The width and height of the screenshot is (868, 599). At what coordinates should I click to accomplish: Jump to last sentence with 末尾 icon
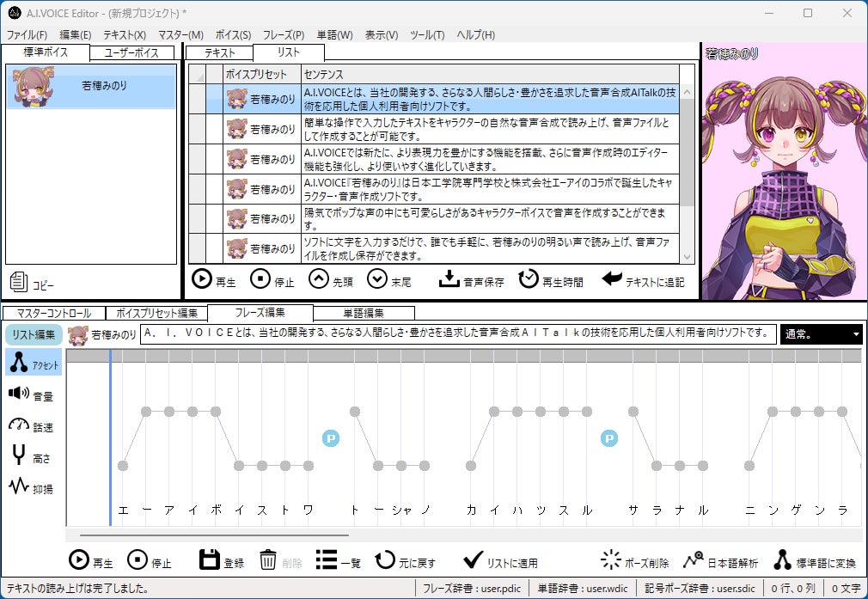pos(377,279)
